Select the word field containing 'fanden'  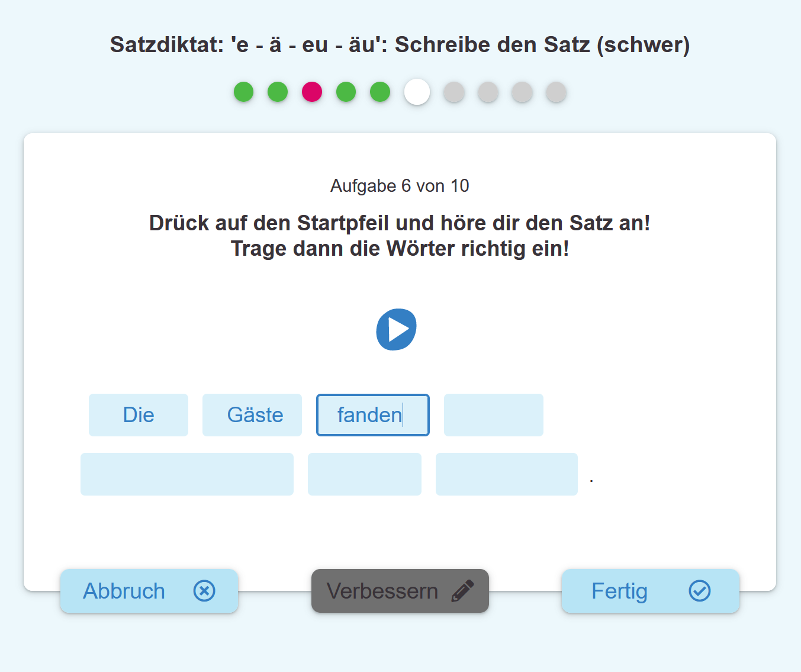point(372,414)
